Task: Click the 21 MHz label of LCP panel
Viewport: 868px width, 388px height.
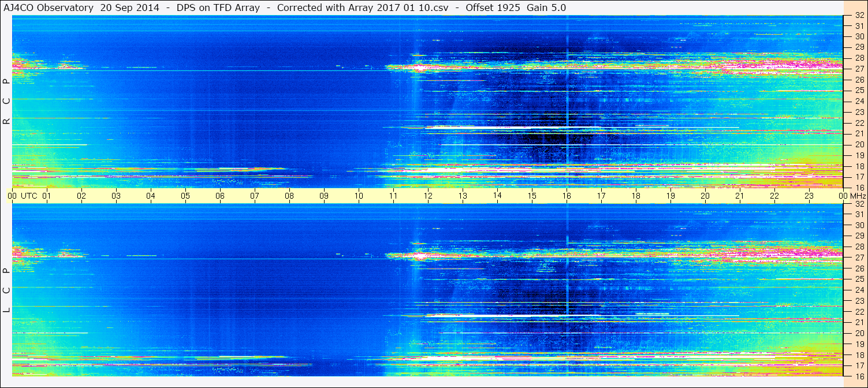Action: click(859, 323)
